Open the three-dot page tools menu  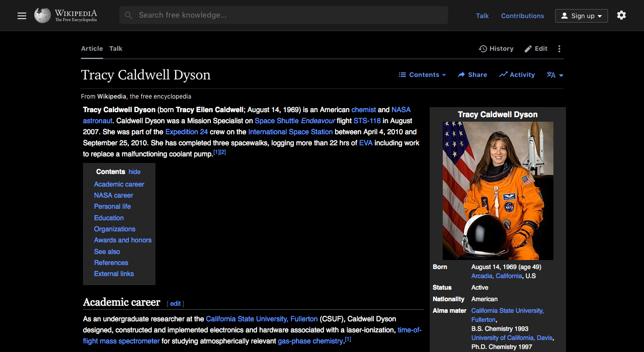tap(559, 48)
